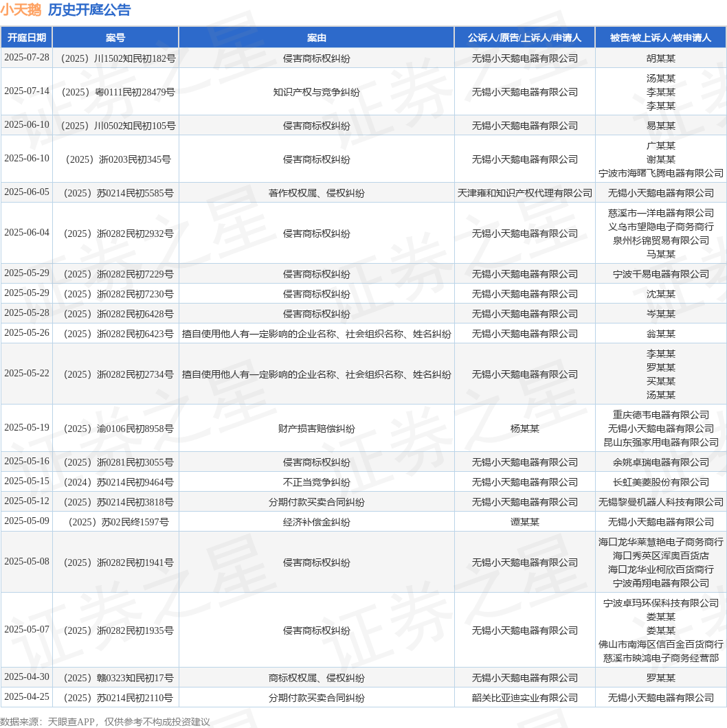Click the date 2025-06-05

(27, 192)
